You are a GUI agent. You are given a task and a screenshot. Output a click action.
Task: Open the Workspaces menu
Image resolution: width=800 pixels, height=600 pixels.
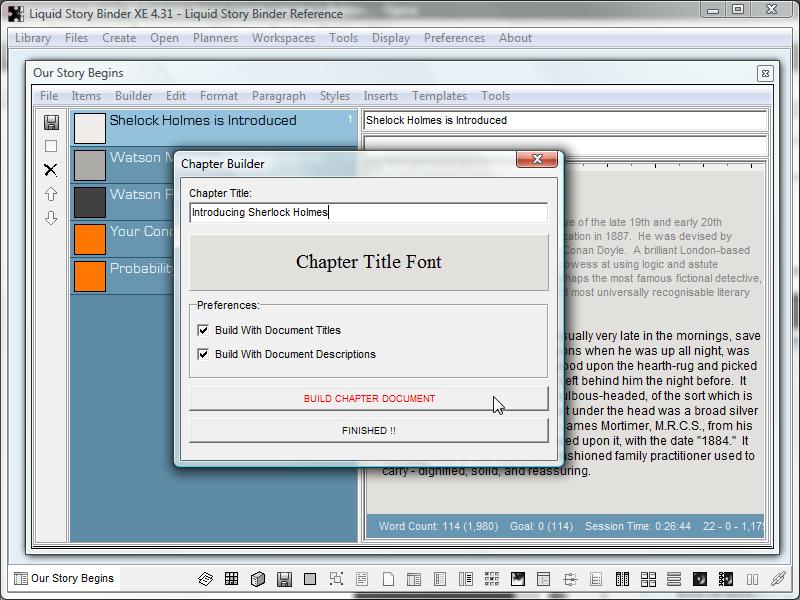283,38
